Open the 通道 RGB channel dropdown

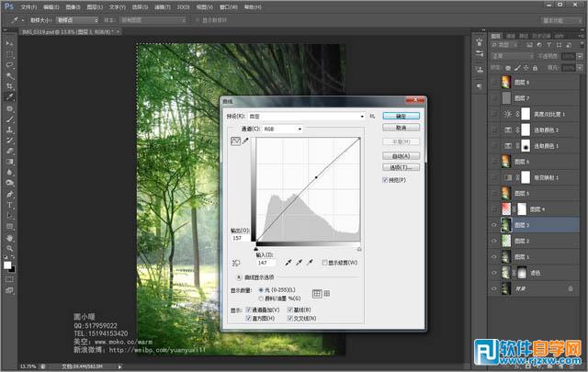click(x=282, y=129)
